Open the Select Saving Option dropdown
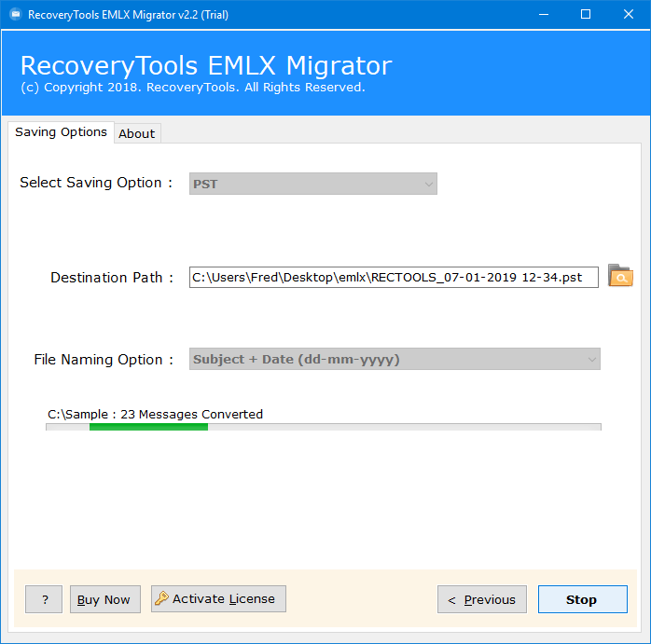 pyautogui.click(x=313, y=184)
